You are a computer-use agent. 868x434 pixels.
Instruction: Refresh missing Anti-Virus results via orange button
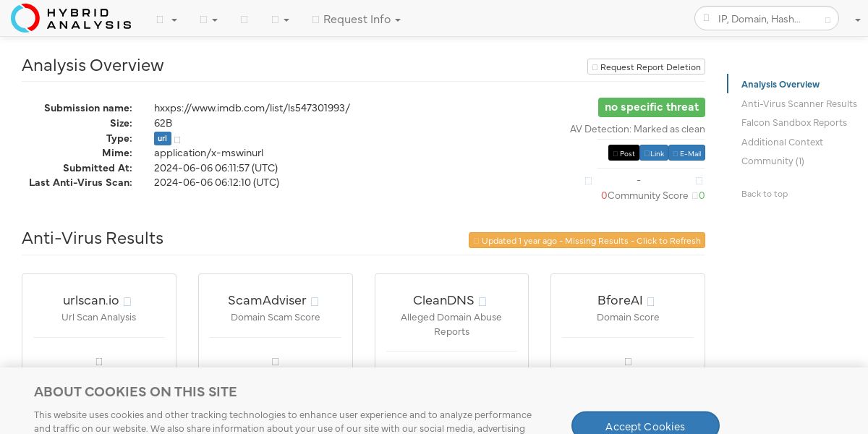click(x=587, y=240)
